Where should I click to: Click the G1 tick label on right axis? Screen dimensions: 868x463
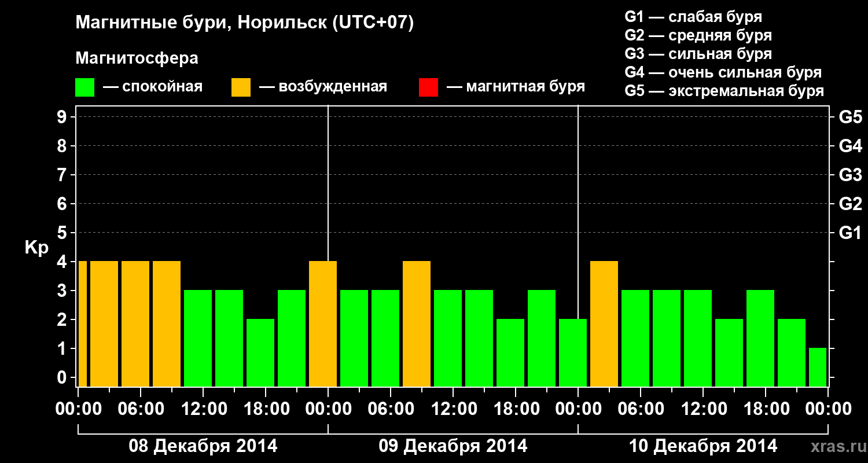[x=850, y=233]
